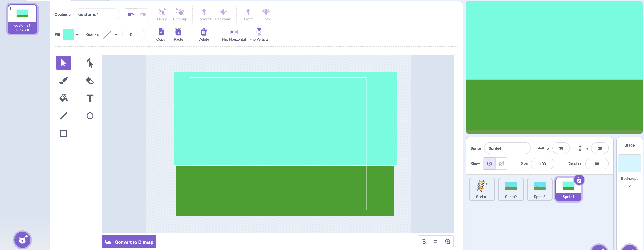Select the Rectangle tool

click(x=64, y=133)
